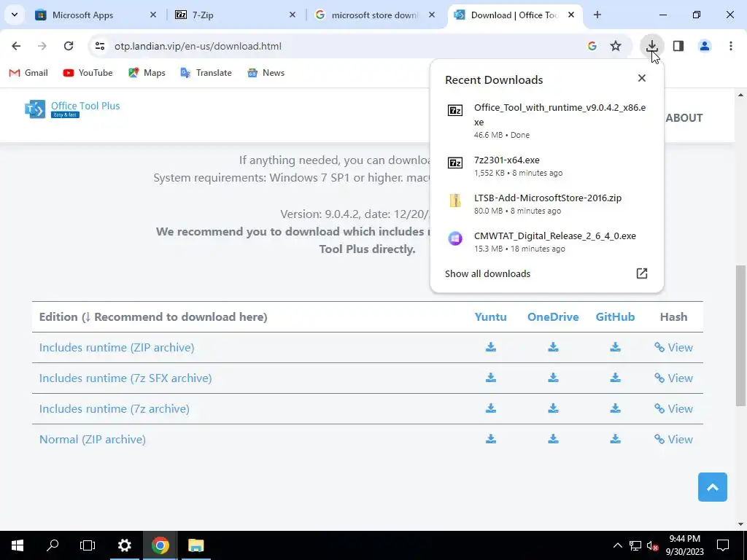Open the News bookmark
Image resolution: width=747 pixels, height=560 pixels.
pos(266,73)
